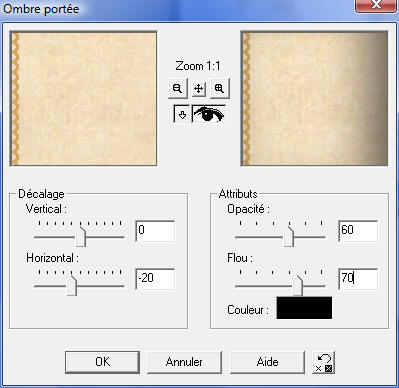The height and width of the screenshot is (388, 399).
Task: Click the OK button
Action: pos(102,362)
